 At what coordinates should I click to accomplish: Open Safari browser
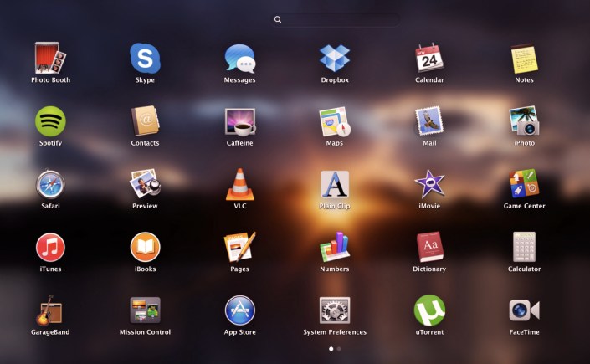click(x=50, y=184)
